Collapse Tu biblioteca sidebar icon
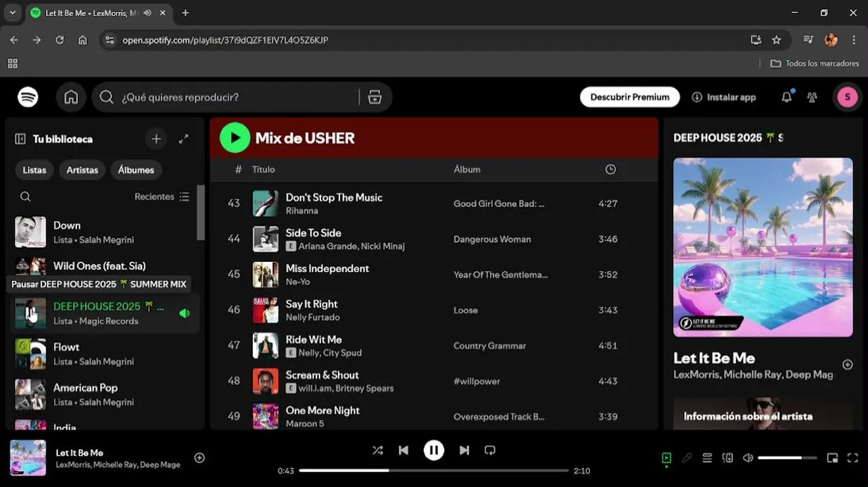The width and height of the screenshot is (868, 487). point(20,139)
